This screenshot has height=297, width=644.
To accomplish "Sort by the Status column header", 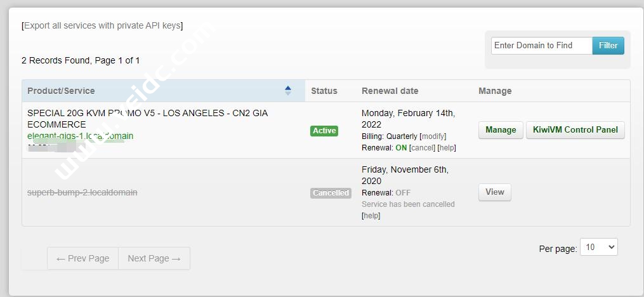I will [x=324, y=91].
